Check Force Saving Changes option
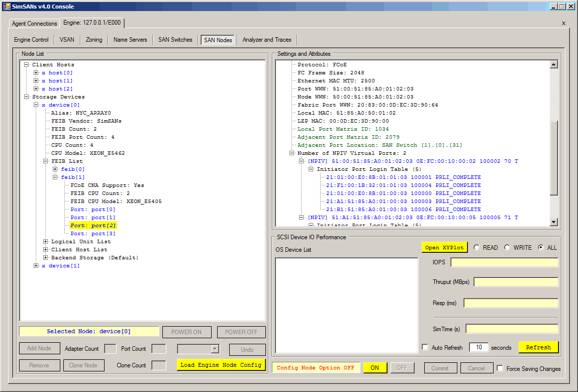Viewport: 578px width, 392px height. pyautogui.click(x=500, y=368)
